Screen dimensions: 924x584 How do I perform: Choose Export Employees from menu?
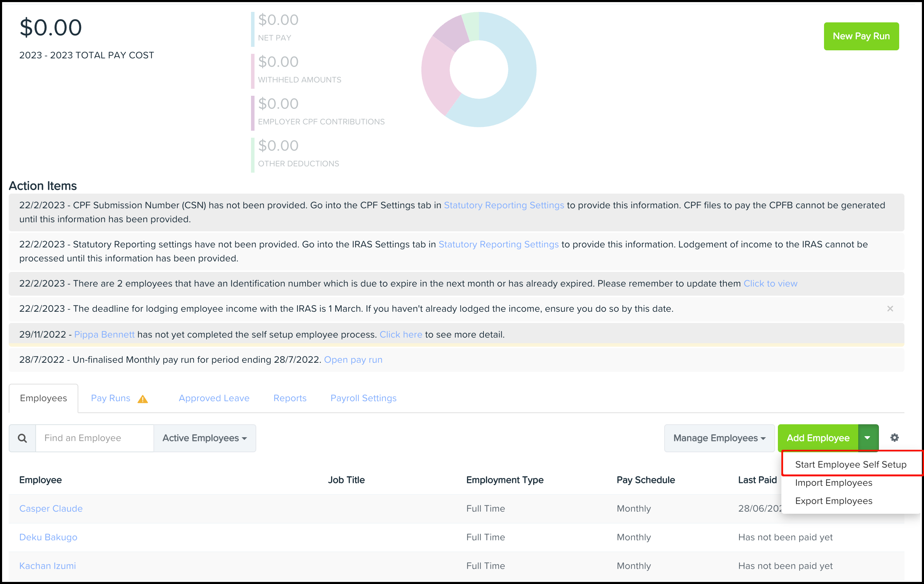coord(833,501)
